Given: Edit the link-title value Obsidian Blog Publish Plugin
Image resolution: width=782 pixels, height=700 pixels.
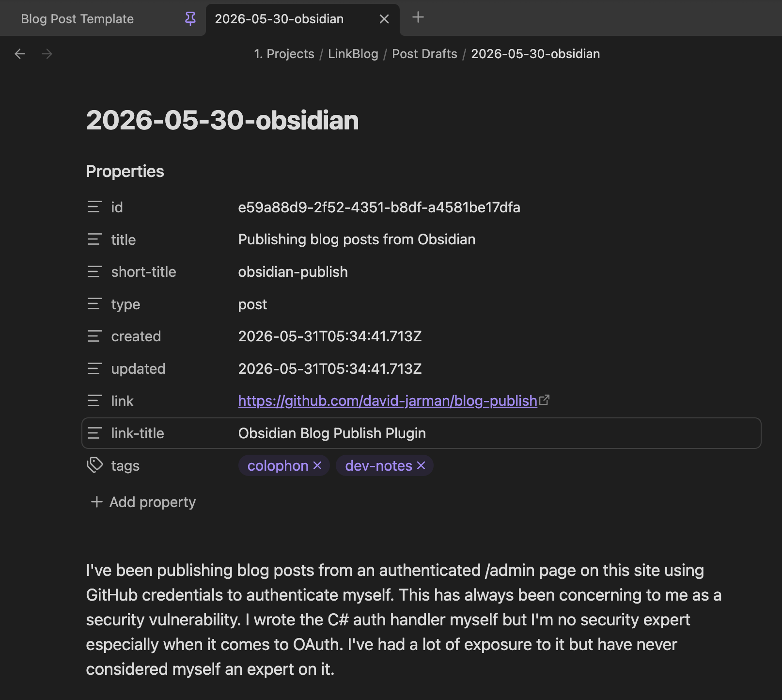Looking at the screenshot, I should 332,433.
